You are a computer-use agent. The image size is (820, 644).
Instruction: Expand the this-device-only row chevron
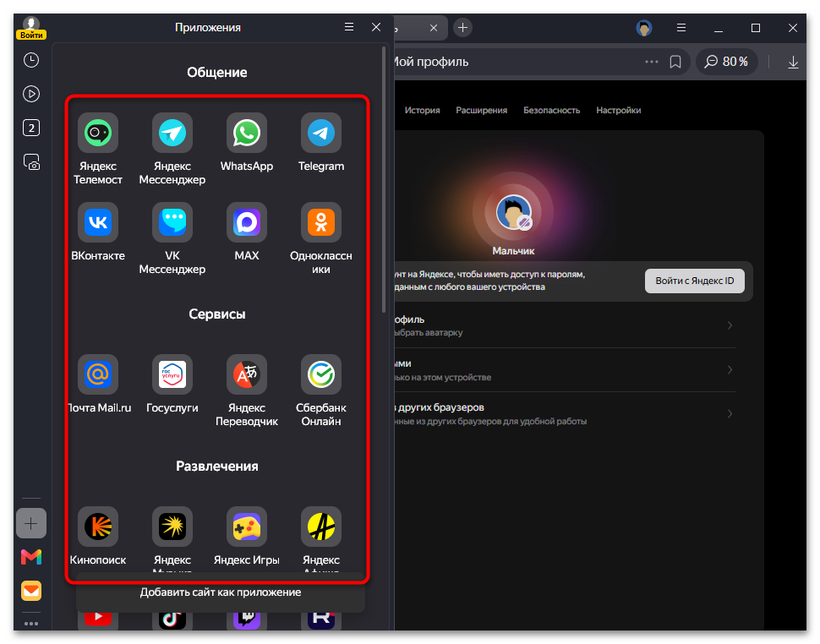[x=730, y=370]
